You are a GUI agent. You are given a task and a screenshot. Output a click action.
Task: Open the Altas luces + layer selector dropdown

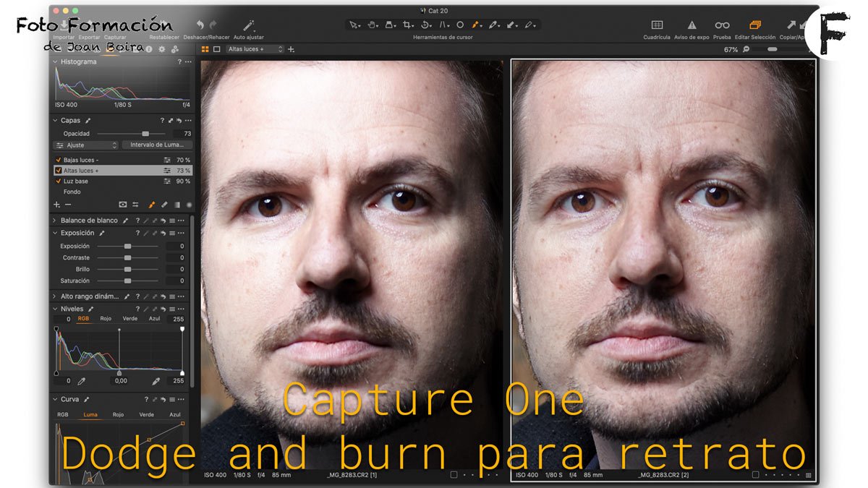coord(254,49)
